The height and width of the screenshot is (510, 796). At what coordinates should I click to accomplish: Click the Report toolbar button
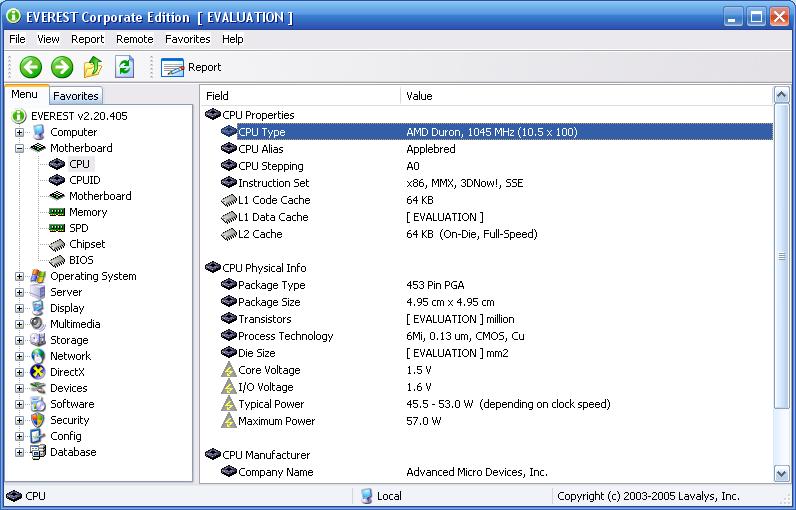point(192,67)
